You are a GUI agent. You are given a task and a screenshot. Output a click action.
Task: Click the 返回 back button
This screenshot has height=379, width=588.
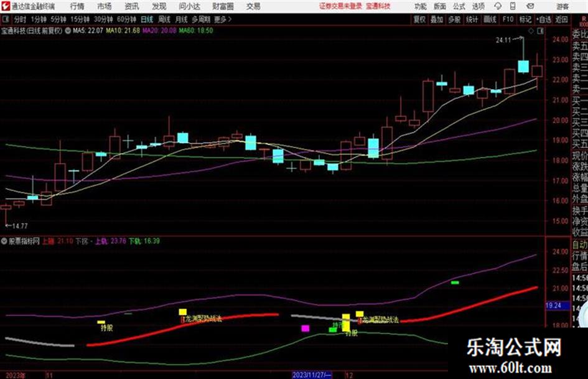(561, 19)
